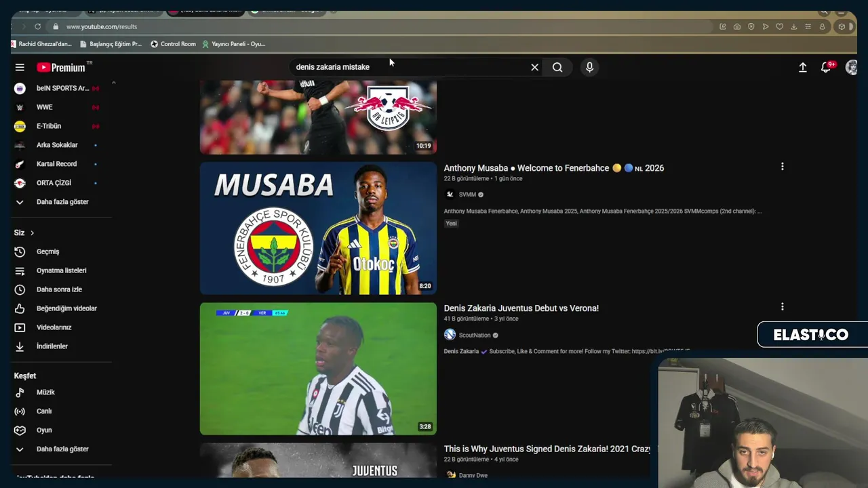Open ScoutNation channel name
This screenshot has height=488, width=868.
[x=475, y=335]
